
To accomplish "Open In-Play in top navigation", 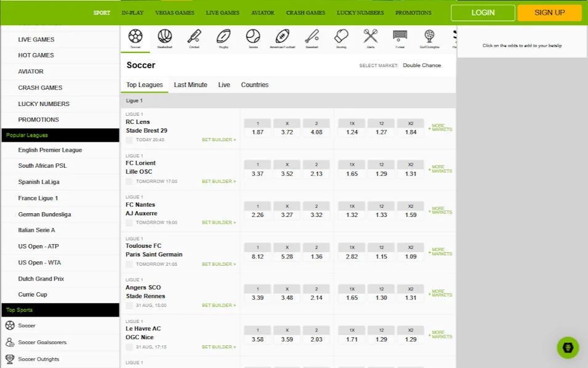I will click(x=132, y=13).
